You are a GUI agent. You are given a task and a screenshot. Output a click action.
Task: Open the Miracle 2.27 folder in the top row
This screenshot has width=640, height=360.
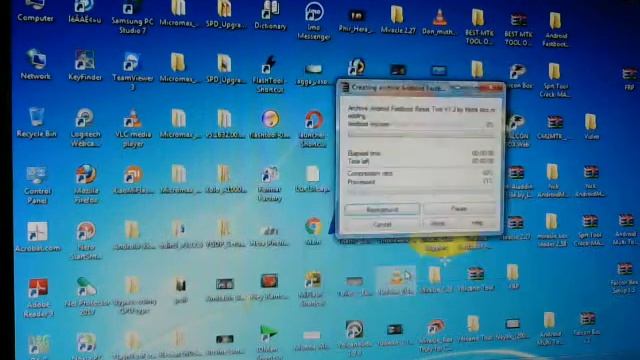click(398, 20)
